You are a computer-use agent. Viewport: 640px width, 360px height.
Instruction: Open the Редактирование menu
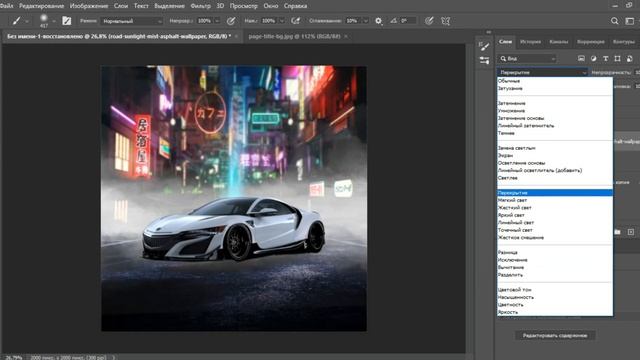(42, 6)
